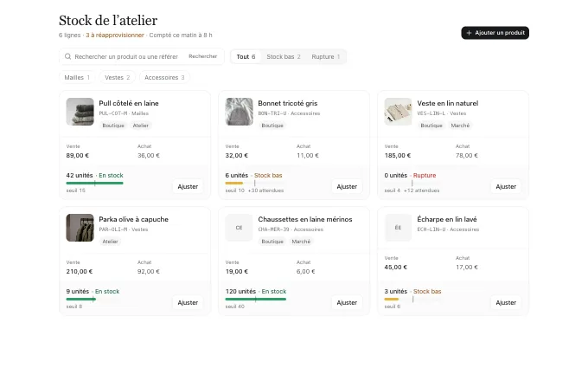Viewport: 588px width, 368px height.
Task: Click the 120 unités En stock status
Action: pyautogui.click(x=256, y=292)
